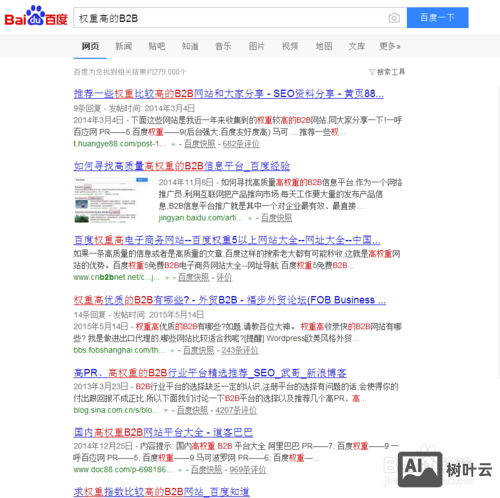Open result 如何寻找高质量高权重的B2B信息平台
Image resolution: width=500 pixels, height=498 pixels.
pyautogui.click(x=182, y=166)
